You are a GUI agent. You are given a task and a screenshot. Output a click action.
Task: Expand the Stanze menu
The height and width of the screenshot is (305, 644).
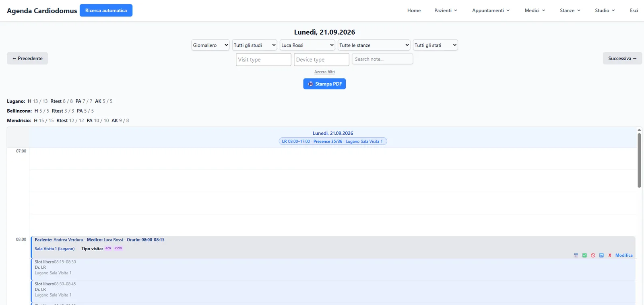pyautogui.click(x=570, y=10)
